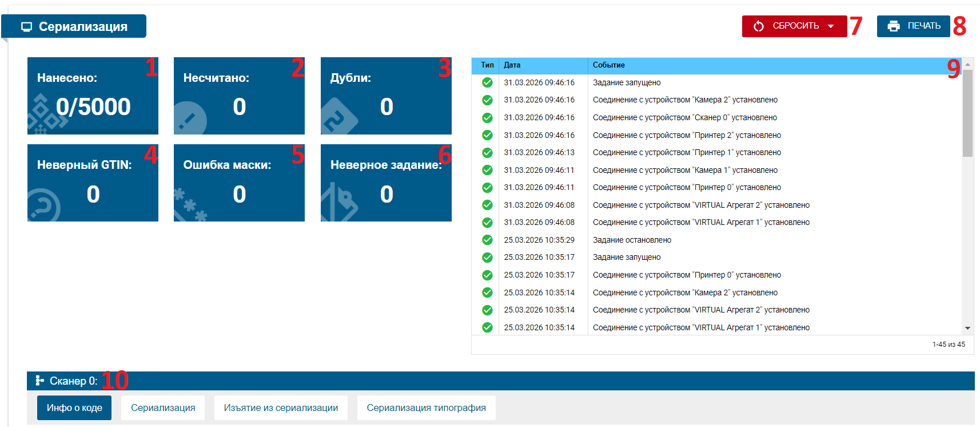
Task: Open the 'Инфо о коде' tab
Action: [74, 408]
